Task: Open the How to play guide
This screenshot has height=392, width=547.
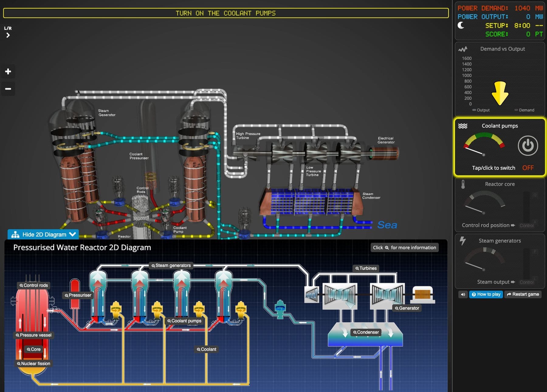Action: tap(486, 294)
